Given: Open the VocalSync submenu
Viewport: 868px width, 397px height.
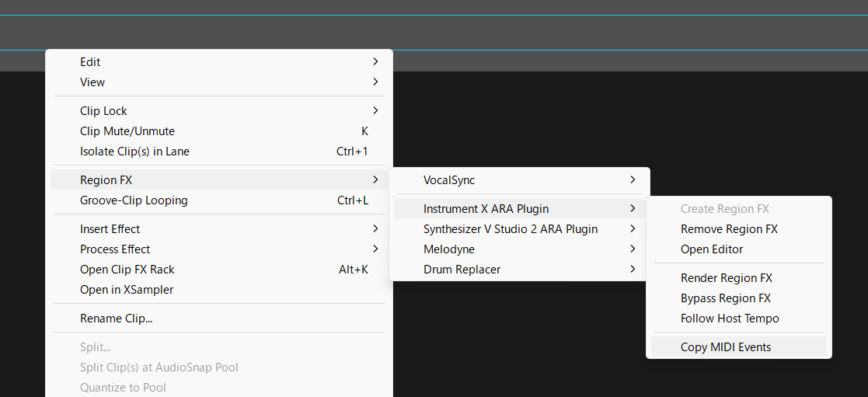Looking at the screenshot, I should (519, 180).
